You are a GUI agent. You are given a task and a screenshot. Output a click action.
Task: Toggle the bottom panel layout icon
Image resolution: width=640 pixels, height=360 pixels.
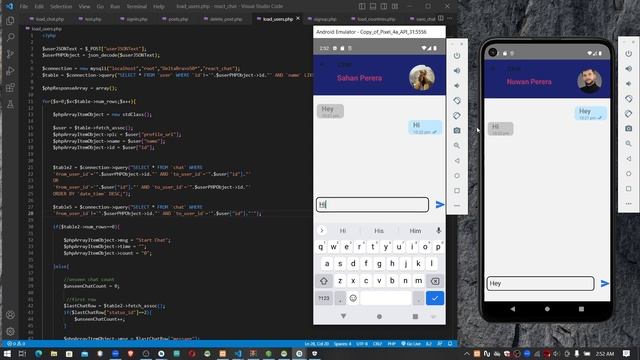point(373,6)
